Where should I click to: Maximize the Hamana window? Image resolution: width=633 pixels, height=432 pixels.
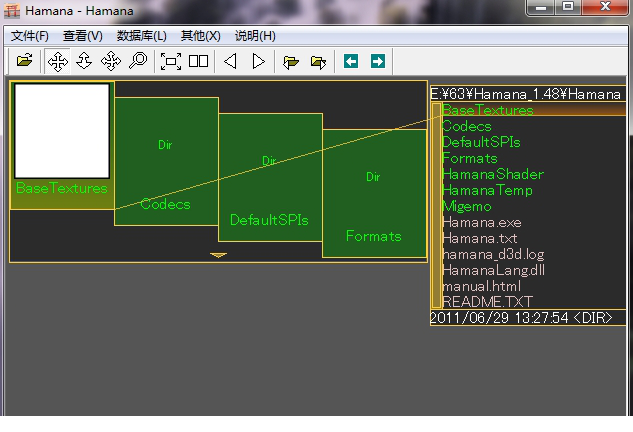(x=568, y=7)
